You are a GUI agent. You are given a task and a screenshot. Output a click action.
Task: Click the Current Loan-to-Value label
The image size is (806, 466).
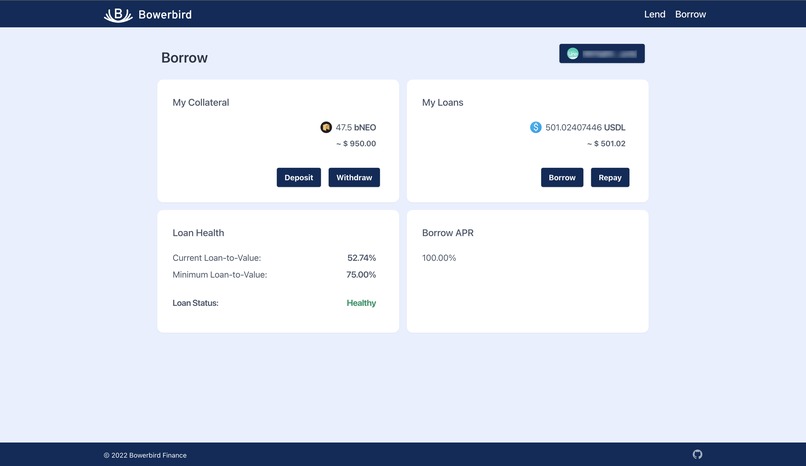(x=217, y=258)
